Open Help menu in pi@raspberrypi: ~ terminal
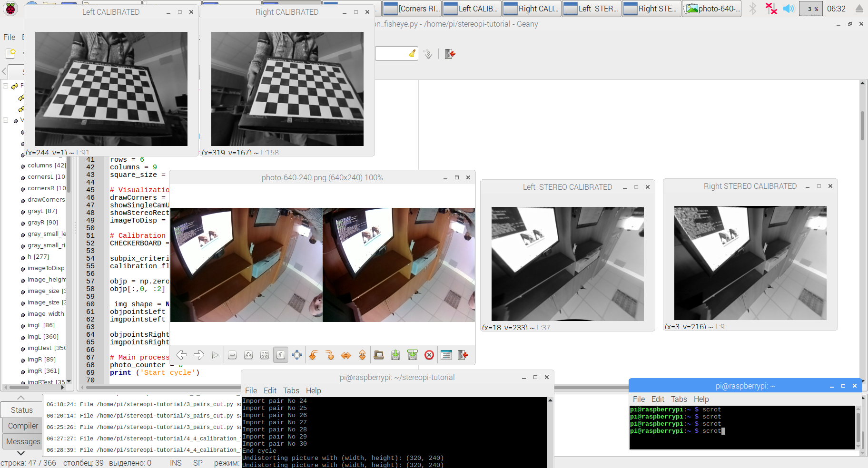Viewport: 868px width, 468px height. [701, 399]
